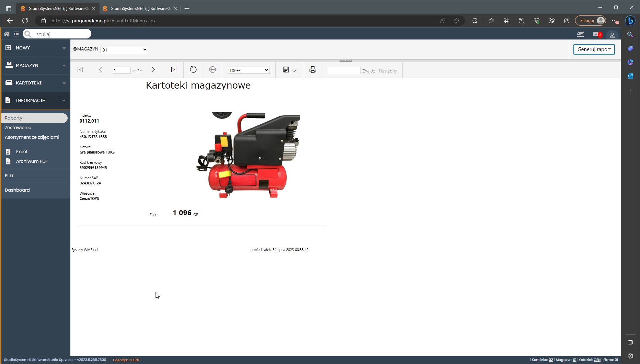Click the report find text field
Screen dimensions: 640x364
point(344,71)
